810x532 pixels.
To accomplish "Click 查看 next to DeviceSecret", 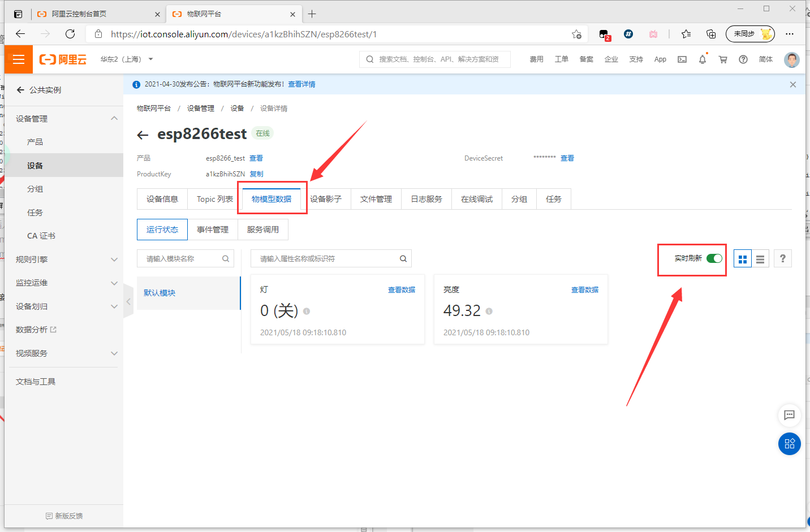I will tap(567, 158).
